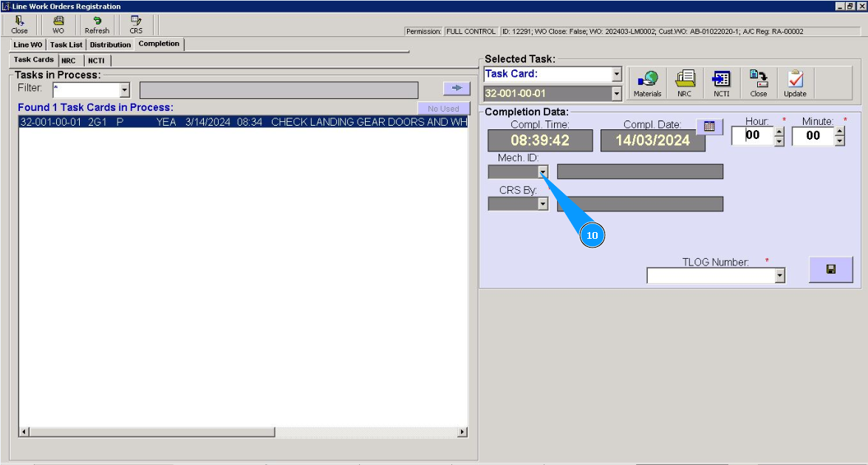Open the NCTI sub-tab
The image size is (868, 465).
tap(96, 61)
